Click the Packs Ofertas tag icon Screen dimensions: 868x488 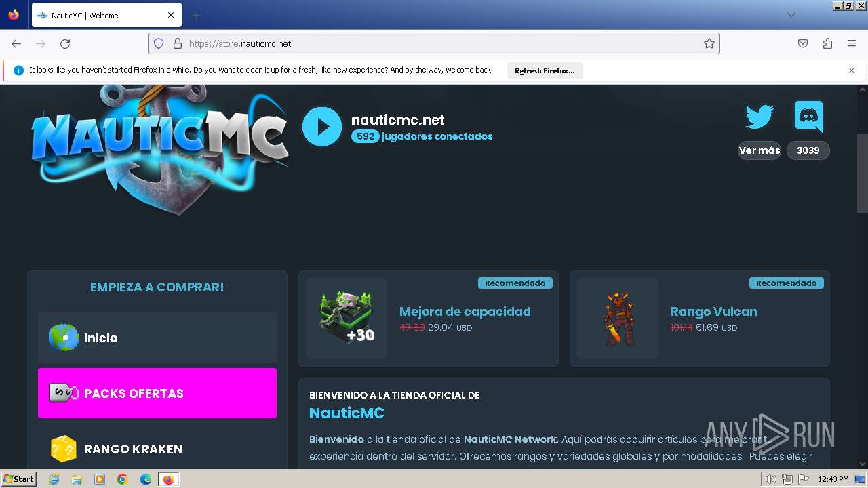(64, 393)
